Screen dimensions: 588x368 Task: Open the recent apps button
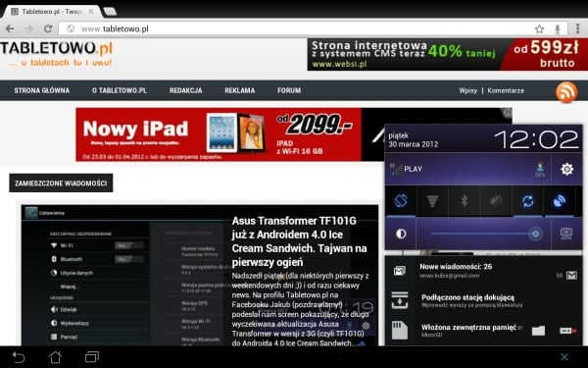pos(92,357)
